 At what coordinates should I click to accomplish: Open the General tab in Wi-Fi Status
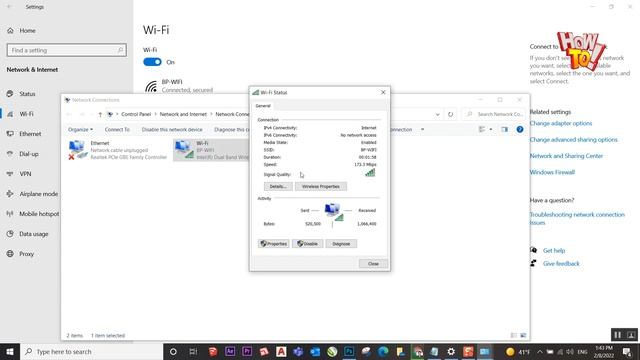[x=263, y=106]
